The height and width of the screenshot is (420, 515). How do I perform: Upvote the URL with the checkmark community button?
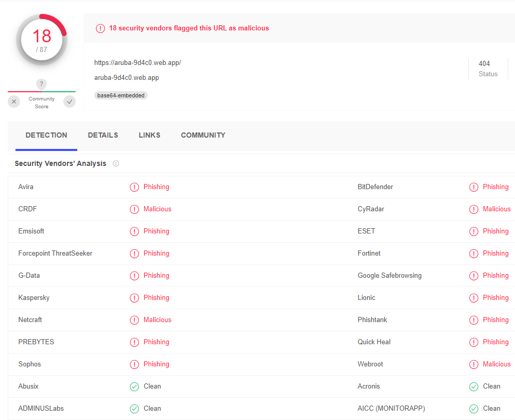tap(70, 102)
